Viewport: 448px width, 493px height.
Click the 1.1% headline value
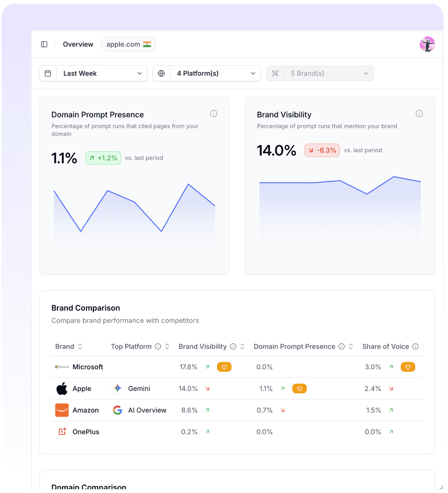(x=64, y=158)
